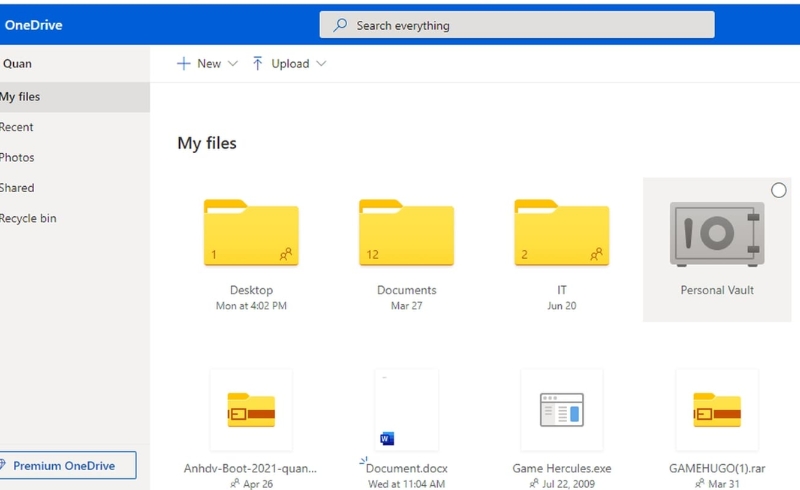Click the My files page heading
The width and height of the screenshot is (800, 490).
[x=207, y=143]
